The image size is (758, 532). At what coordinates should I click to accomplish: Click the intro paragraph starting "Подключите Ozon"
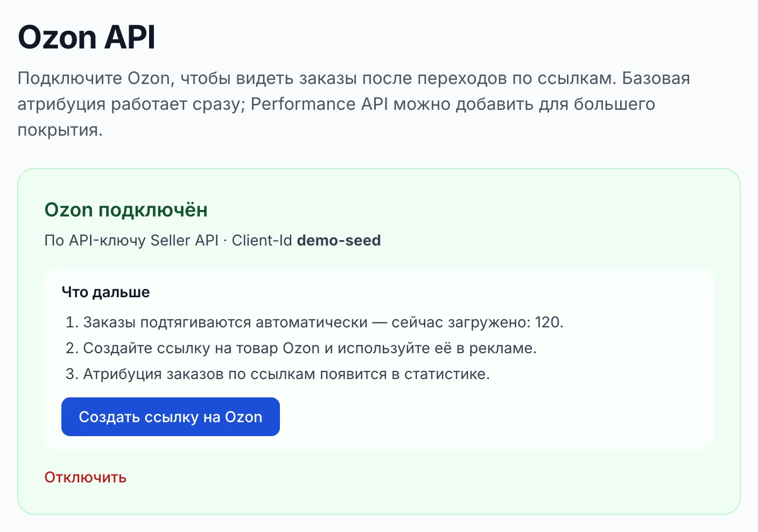tap(354, 104)
